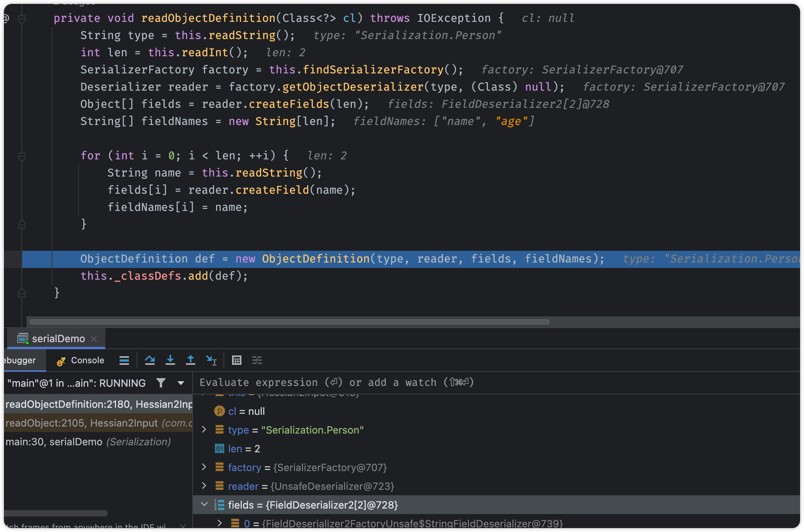Switch to the Console tab
Image resolution: width=804 pixels, height=532 pixels.
(80, 360)
